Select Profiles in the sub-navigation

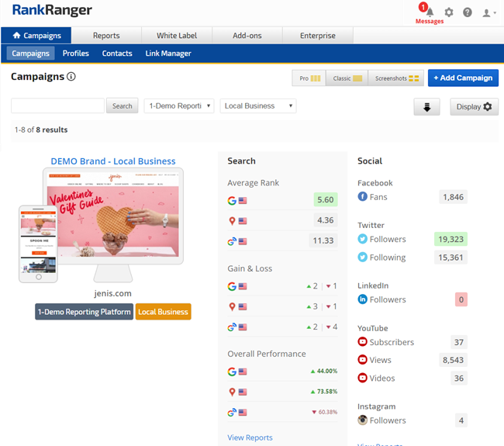(76, 53)
